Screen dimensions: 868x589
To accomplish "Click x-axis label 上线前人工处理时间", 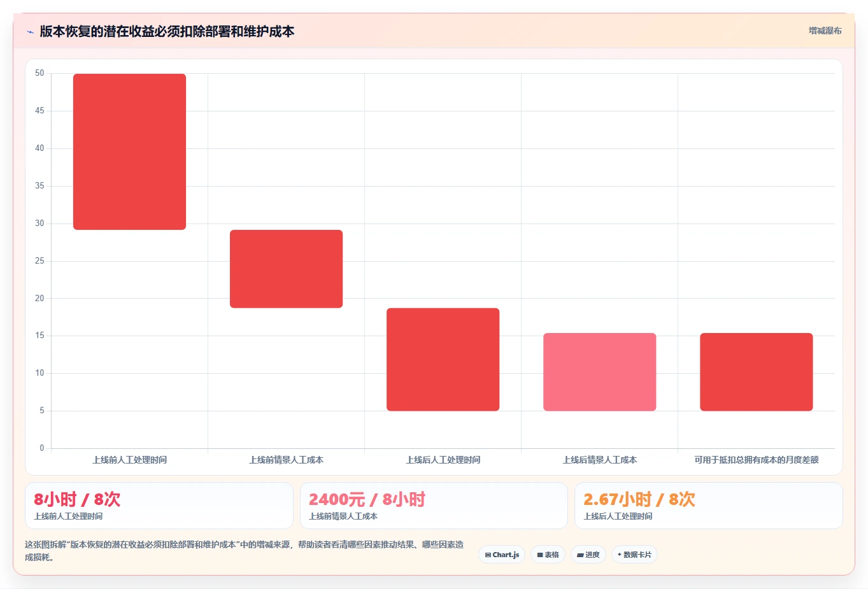I will 130,460.
